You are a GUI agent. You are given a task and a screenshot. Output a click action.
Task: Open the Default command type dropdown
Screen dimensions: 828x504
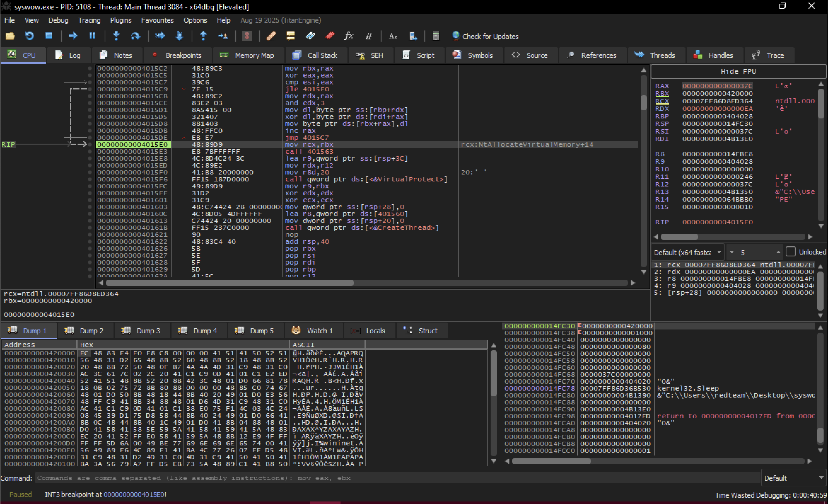click(793, 478)
